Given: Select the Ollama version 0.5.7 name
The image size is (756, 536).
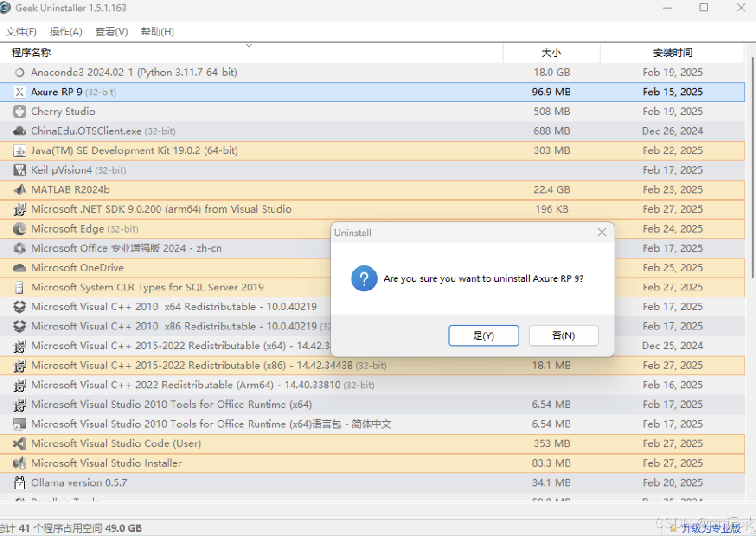Looking at the screenshot, I should pos(79,483).
